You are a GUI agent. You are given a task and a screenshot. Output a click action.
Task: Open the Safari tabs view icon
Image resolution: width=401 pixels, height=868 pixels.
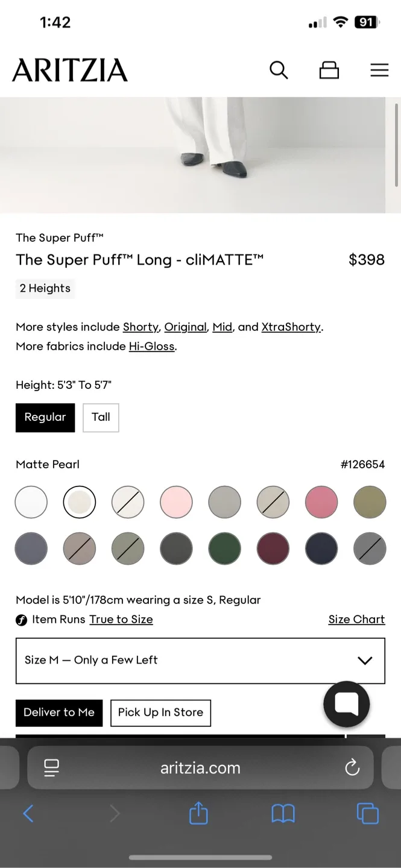click(367, 813)
